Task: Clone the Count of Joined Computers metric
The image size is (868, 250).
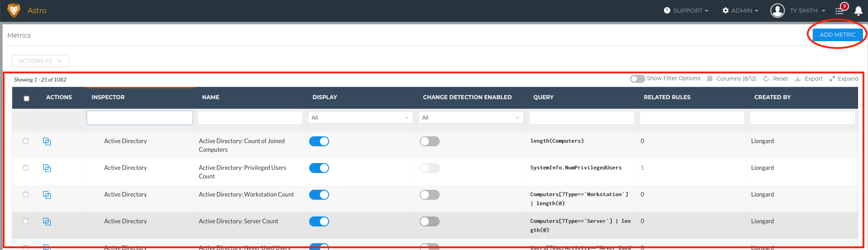Action: [47, 141]
